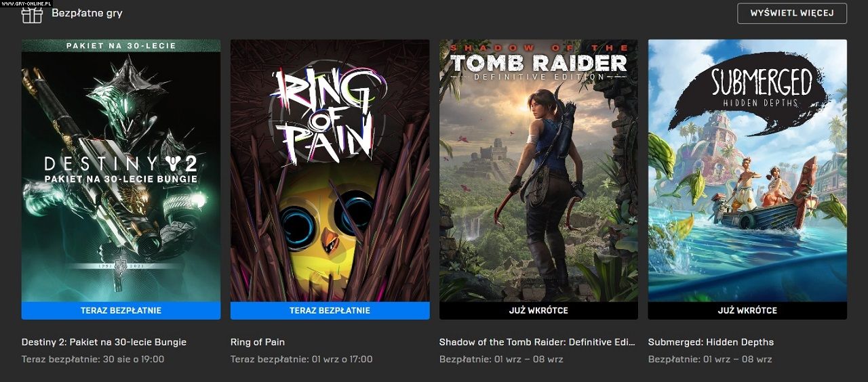Open the WYŚWIETL WIĘCEJ button
Viewport: 868px width, 382px height.
[x=792, y=14]
